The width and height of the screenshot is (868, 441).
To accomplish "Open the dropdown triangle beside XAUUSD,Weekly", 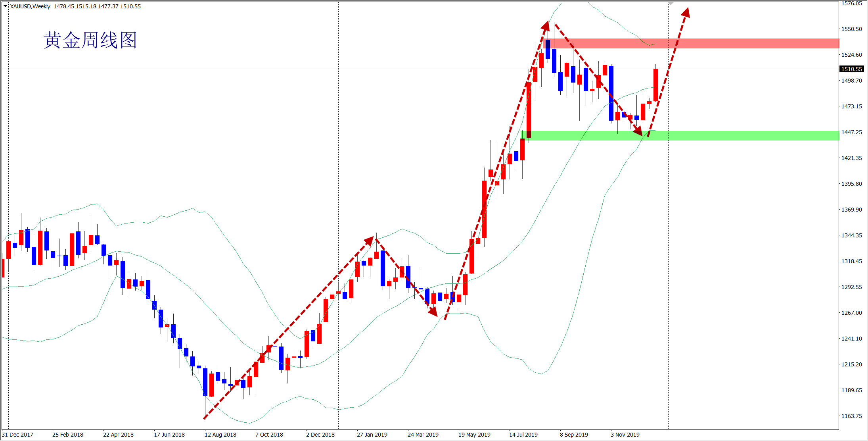I will click(x=5, y=6).
